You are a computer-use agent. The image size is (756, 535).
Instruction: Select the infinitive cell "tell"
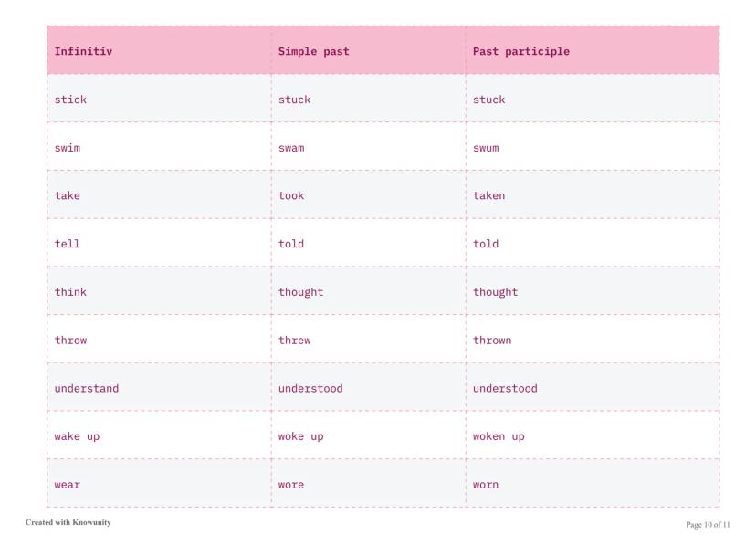(x=68, y=244)
